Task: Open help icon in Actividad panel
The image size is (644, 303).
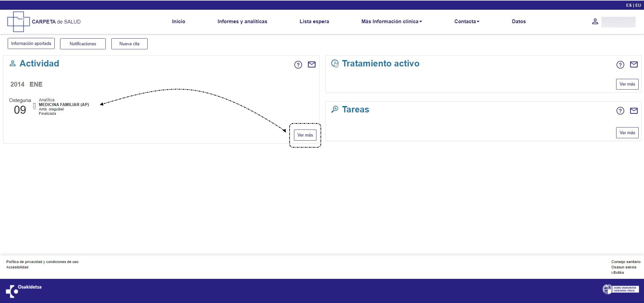Action: pos(298,65)
